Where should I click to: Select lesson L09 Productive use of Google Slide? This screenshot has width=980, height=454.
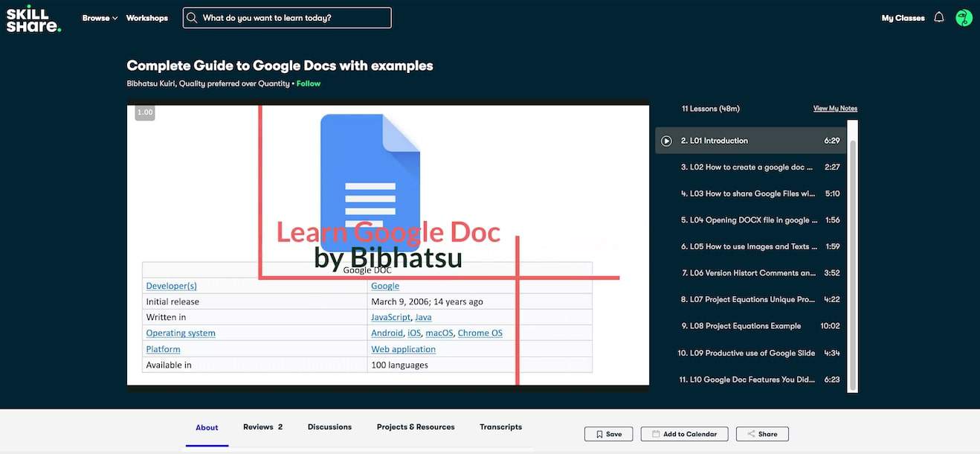tap(750, 353)
